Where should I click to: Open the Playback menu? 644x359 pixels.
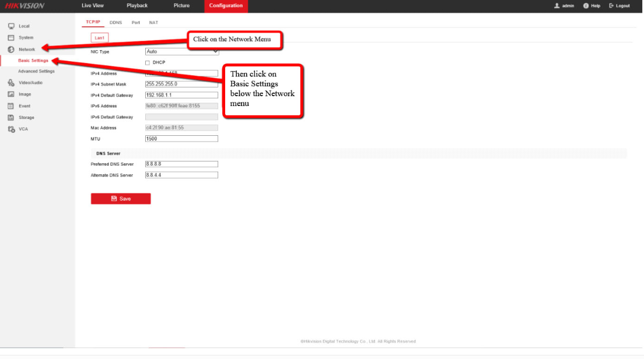(x=137, y=6)
